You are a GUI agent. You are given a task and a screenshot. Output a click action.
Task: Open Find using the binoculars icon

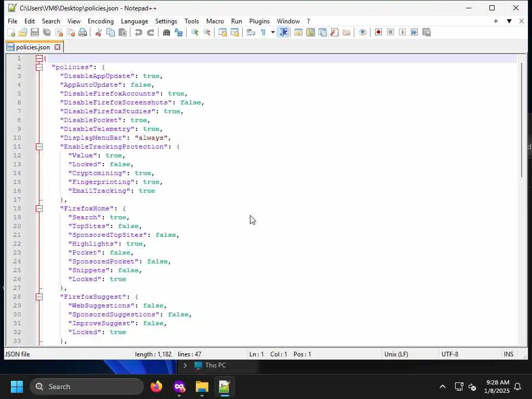pos(166,32)
